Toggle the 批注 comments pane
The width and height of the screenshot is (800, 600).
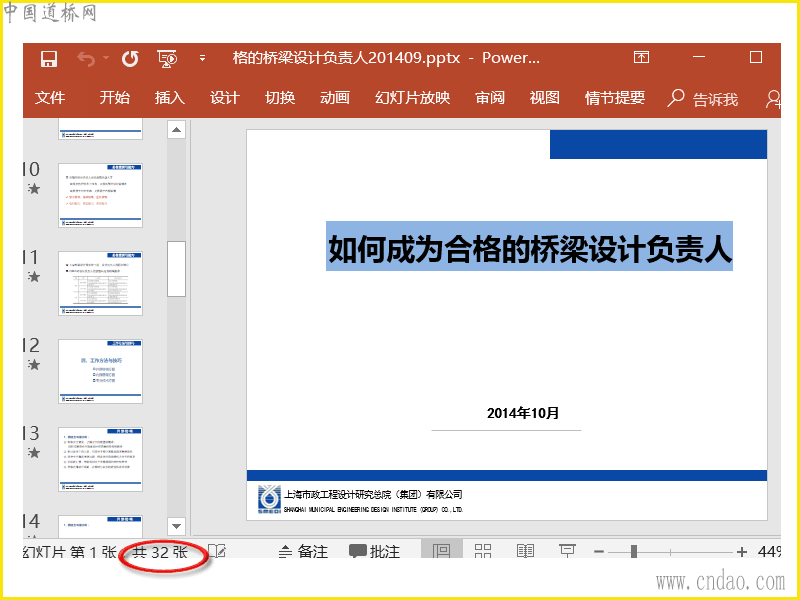click(x=374, y=552)
